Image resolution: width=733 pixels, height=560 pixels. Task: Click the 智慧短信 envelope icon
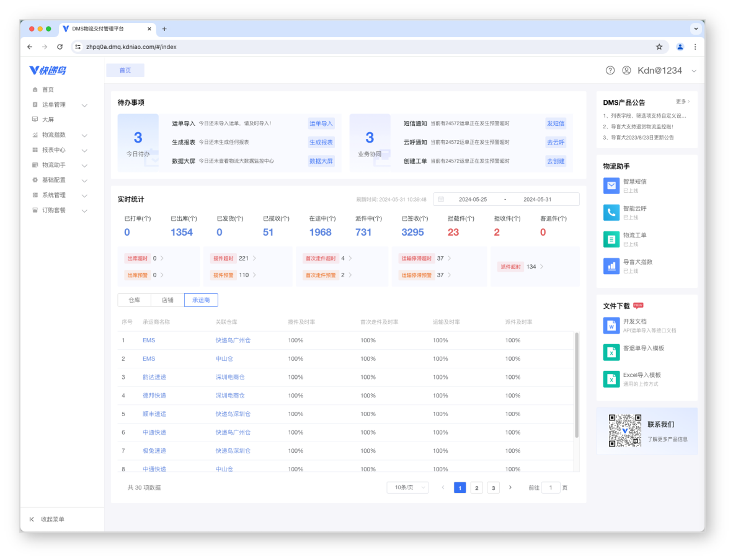click(611, 185)
